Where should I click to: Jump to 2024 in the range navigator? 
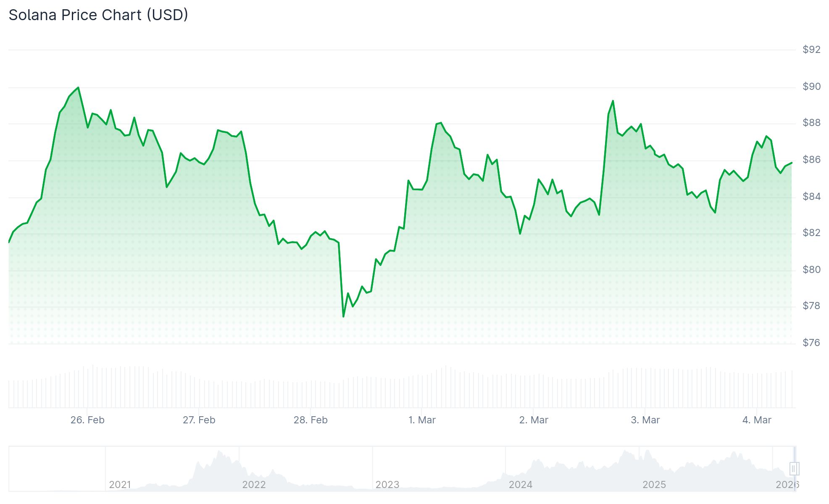520,485
